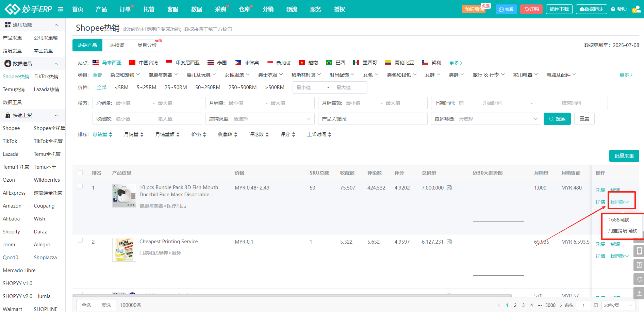Select Philippines flag site 菲律宾
This screenshot has height=312, width=644.
click(247, 63)
